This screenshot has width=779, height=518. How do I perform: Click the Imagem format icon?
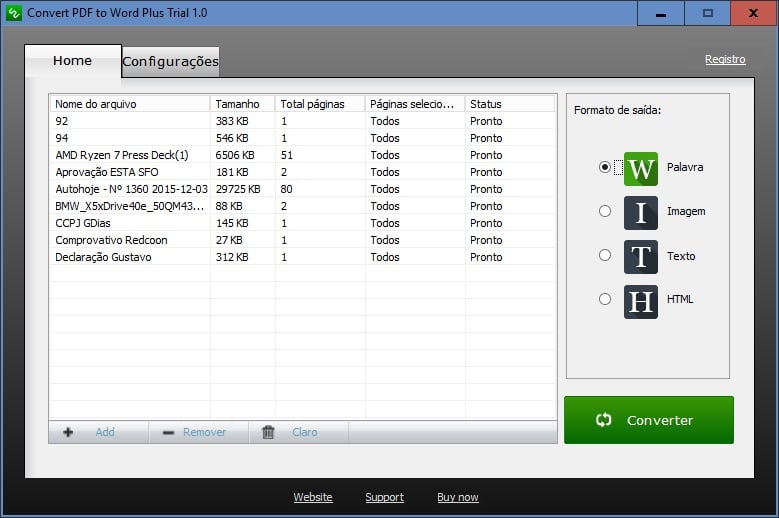tap(640, 212)
